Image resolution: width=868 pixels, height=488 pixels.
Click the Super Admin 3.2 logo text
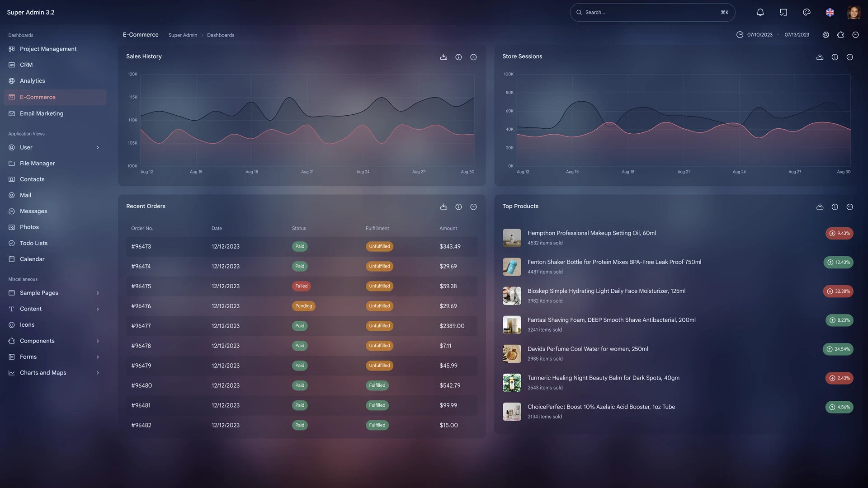[31, 12]
